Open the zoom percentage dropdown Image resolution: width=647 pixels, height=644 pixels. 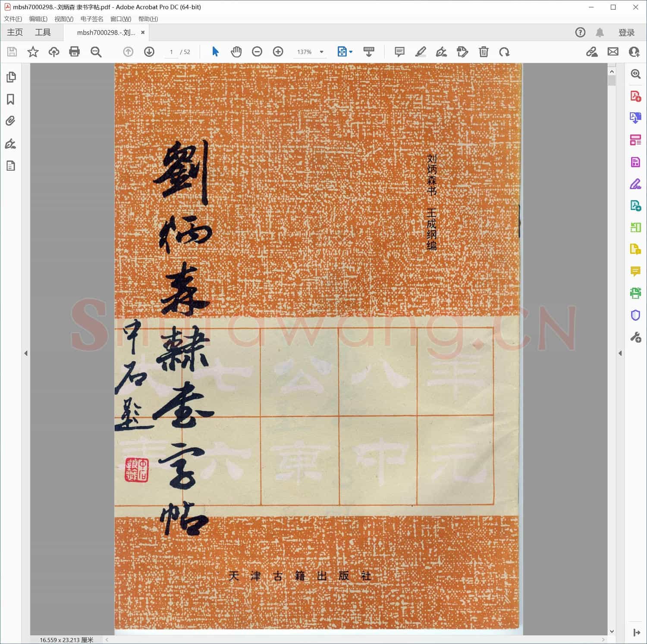tap(321, 52)
